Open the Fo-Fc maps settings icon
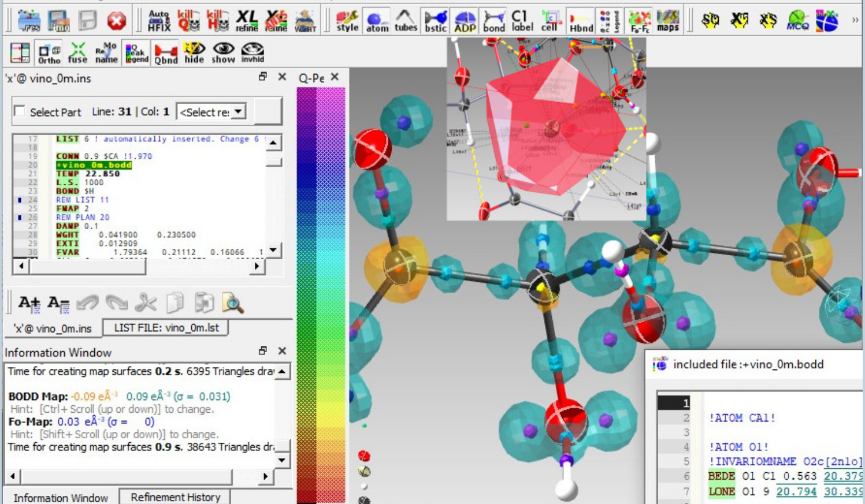The height and width of the screenshot is (504, 865). pos(639,21)
